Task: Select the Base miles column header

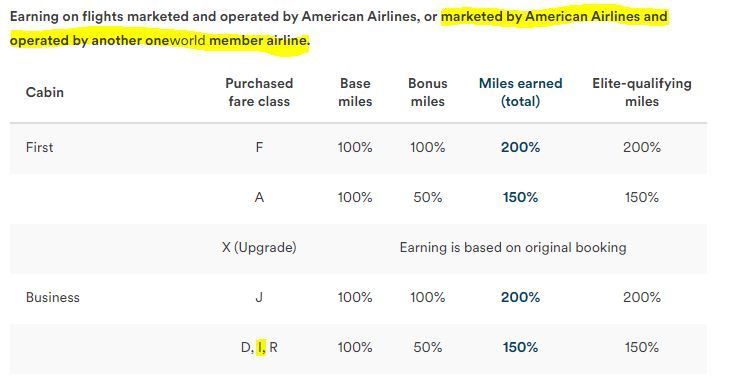Action: 355,92
